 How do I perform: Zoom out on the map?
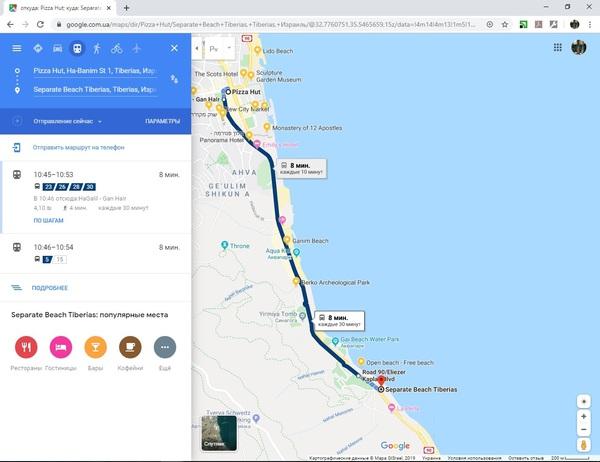point(584,429)
